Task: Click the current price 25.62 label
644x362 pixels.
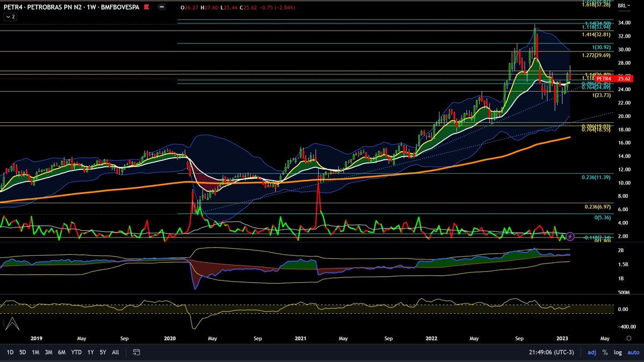Action: pyautogui.click(x=623, y=78)
